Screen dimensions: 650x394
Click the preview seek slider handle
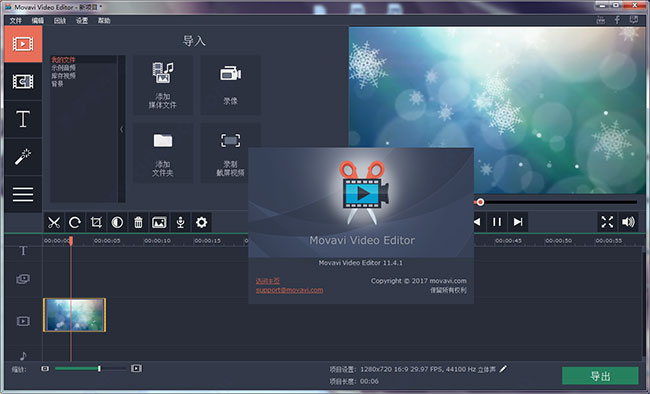pos(480,202)
